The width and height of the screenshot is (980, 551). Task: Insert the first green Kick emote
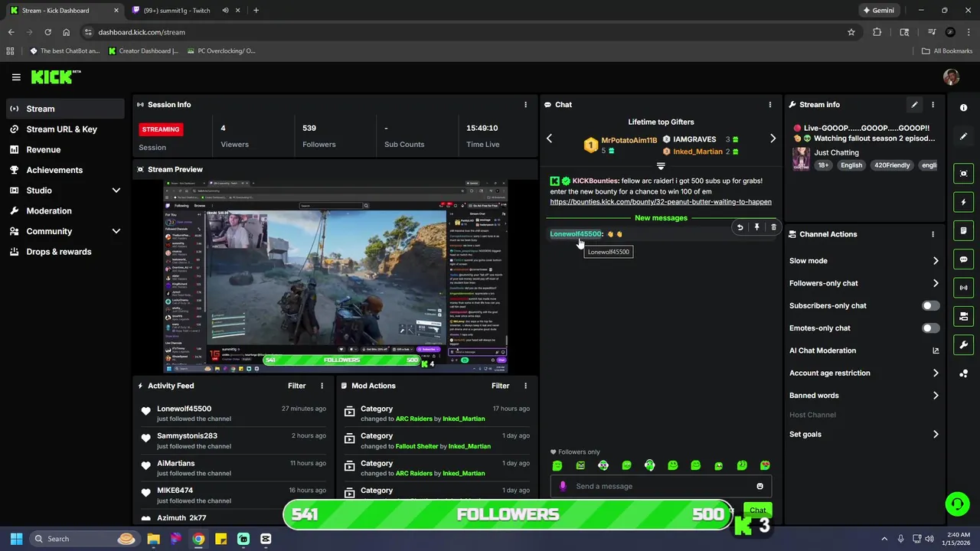click(x=557, y=465)
